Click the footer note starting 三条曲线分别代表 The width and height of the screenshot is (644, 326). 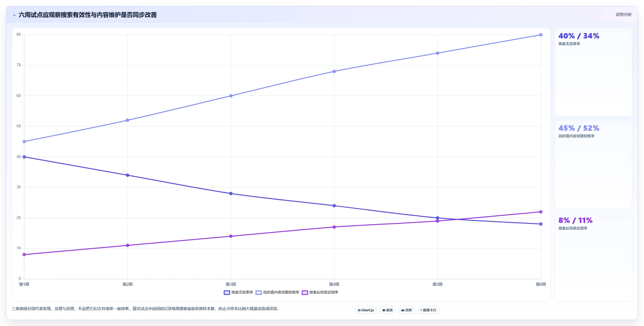[146, 309]
